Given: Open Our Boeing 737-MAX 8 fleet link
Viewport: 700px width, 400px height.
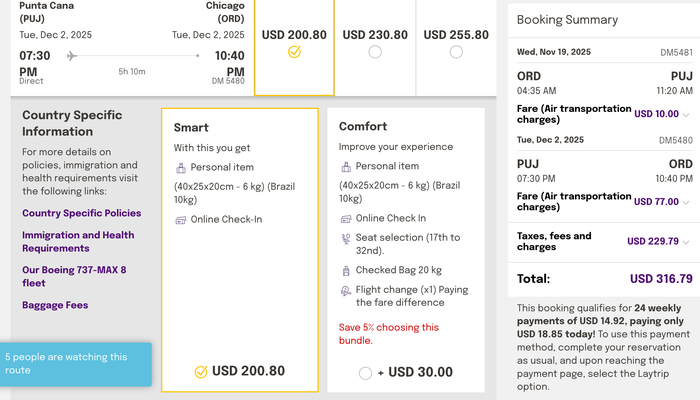Looking at the screenshot, I should [x=74, y=276].
